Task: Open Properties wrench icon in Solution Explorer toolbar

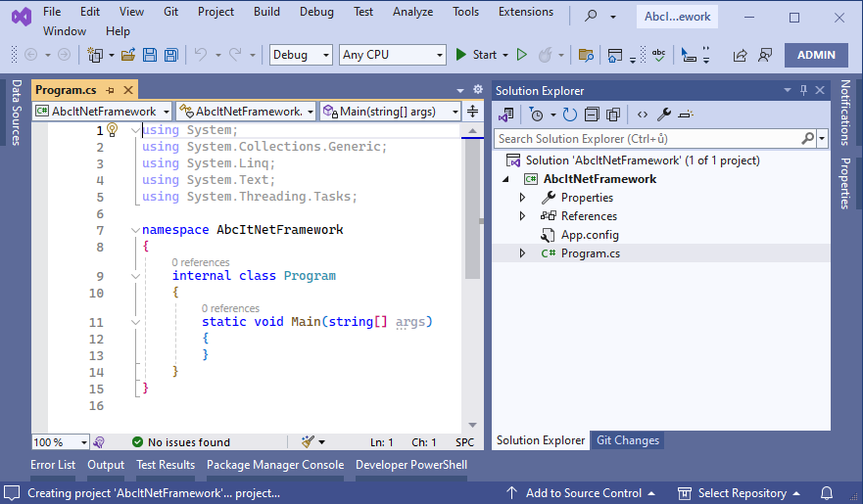Action: [663, 115]
